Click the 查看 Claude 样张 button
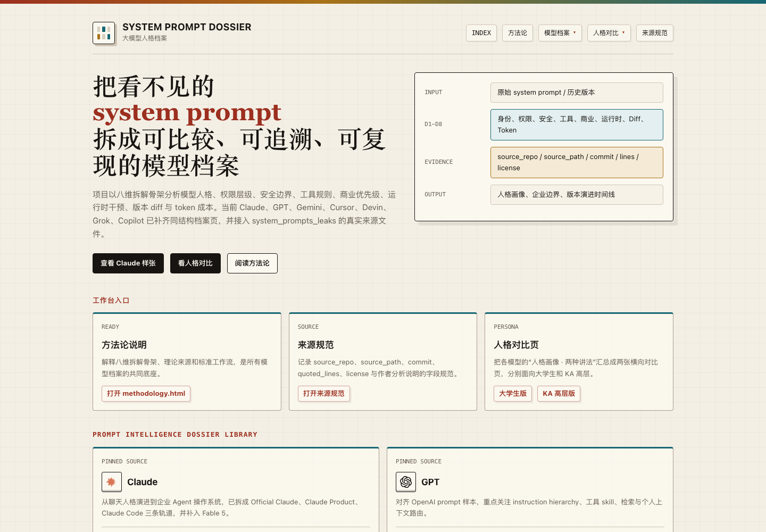The width and height of the screenshot is (766, 532). pyautogui.click(x=128, y=263)
